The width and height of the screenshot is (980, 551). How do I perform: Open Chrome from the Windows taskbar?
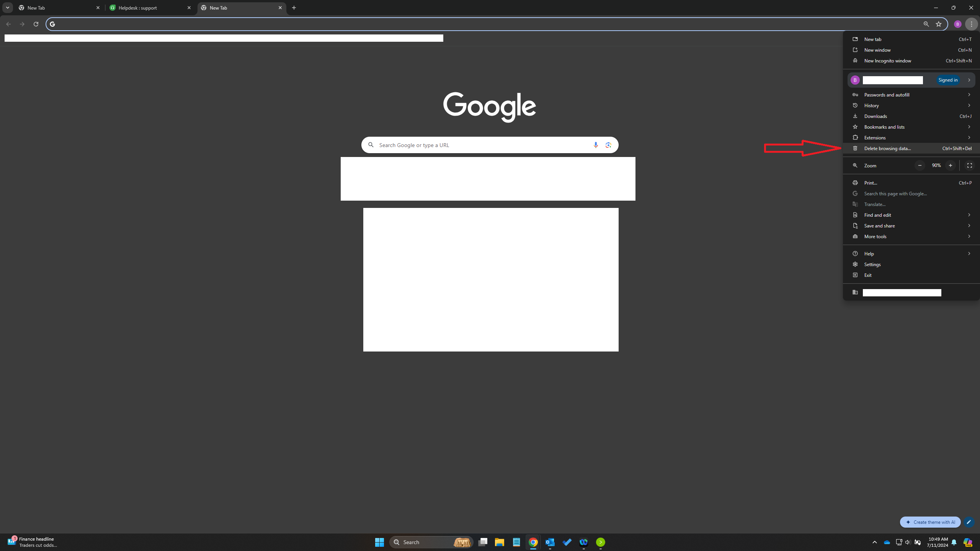pos(533,542)
